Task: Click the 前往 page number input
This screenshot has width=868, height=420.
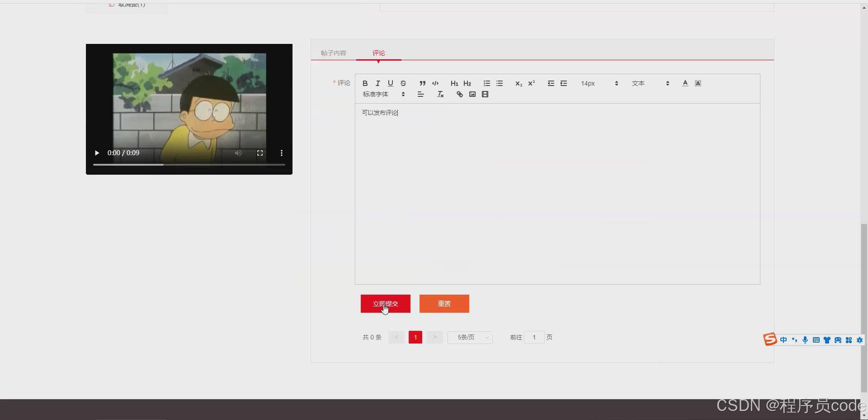Action: coord(534,337)
